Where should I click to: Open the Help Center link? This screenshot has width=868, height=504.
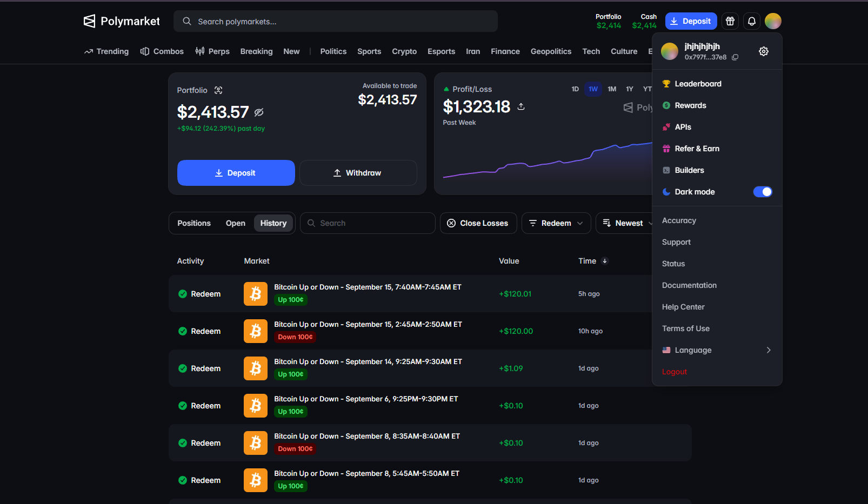pyautogui.click(x=683, y=307)
